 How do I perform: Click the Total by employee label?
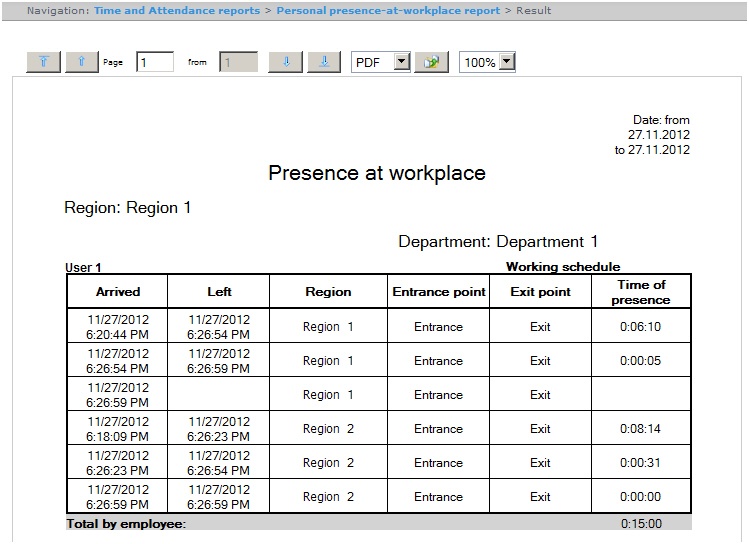point(126,524)
